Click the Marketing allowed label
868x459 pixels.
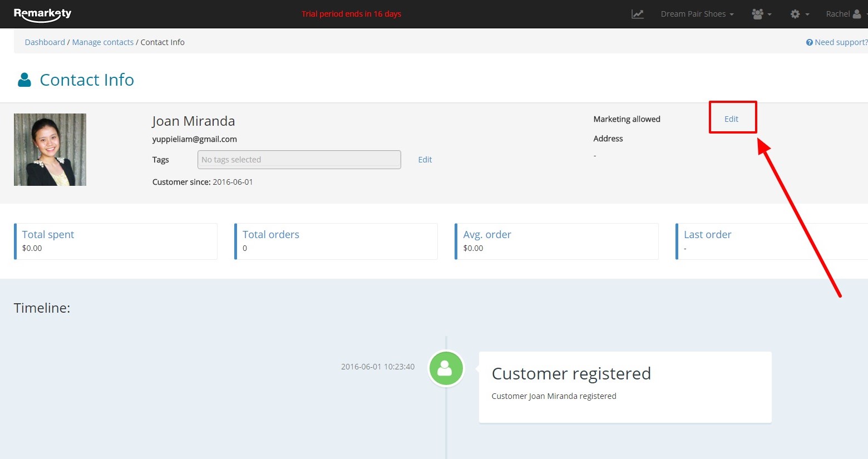click(x=627, y=119)
